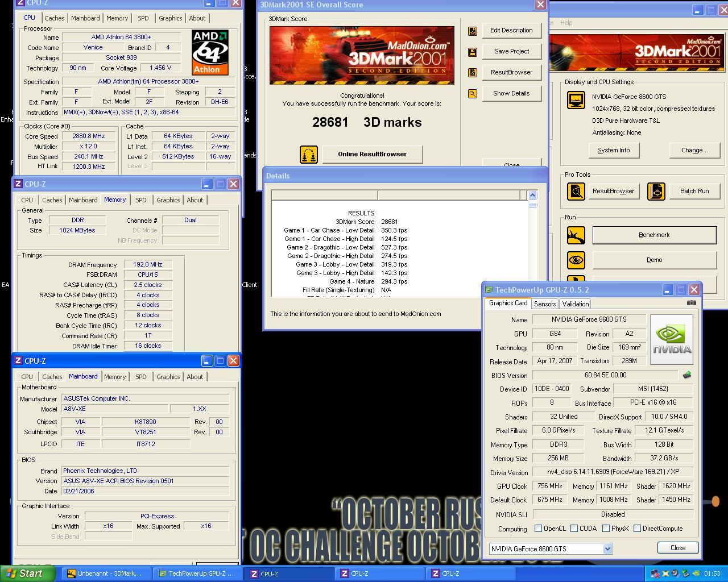Click the network connection tray icon

(x=656, y=573)
